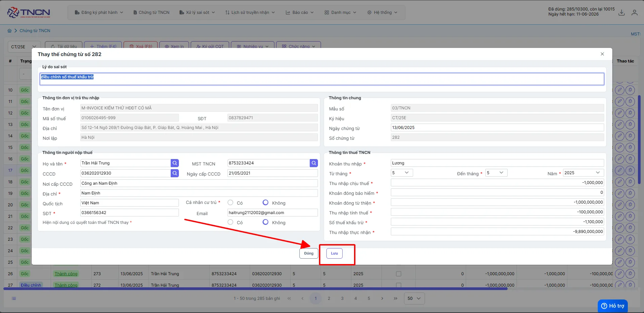
Task: Click the Hỗ trợ support chat button
Action: (613, 306)
